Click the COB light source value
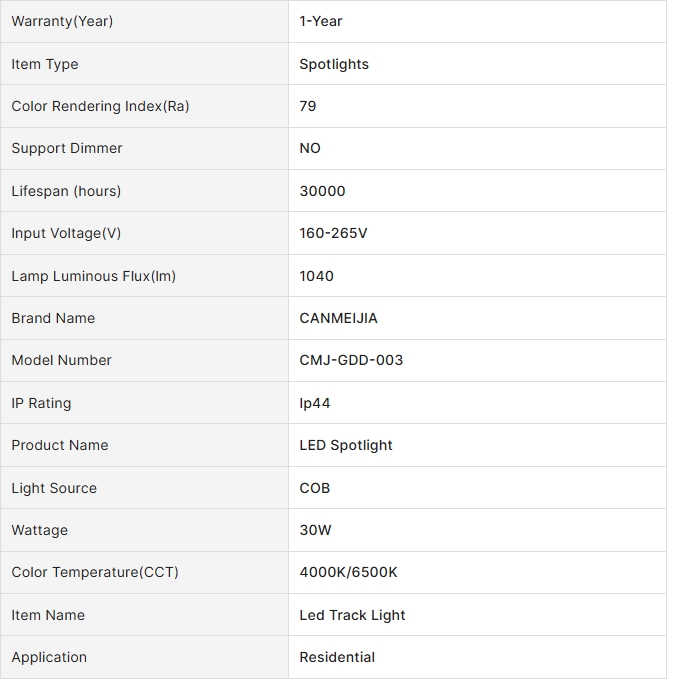 (x=315, y=488)
